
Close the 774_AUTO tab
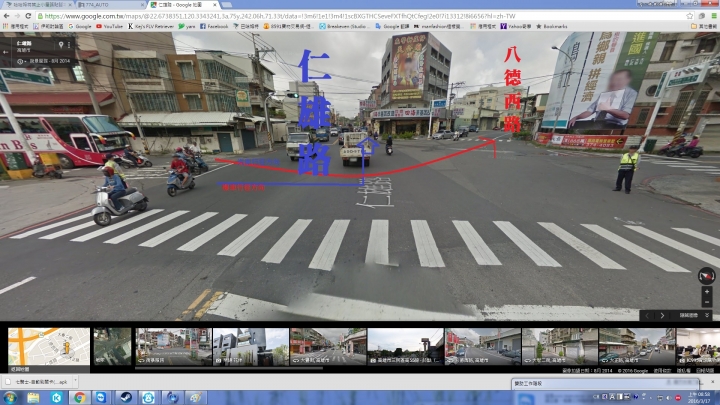click(x=141, y=5)
